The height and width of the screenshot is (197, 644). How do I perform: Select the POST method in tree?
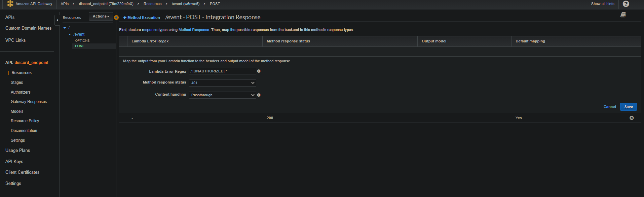click(x=79, y=46)
